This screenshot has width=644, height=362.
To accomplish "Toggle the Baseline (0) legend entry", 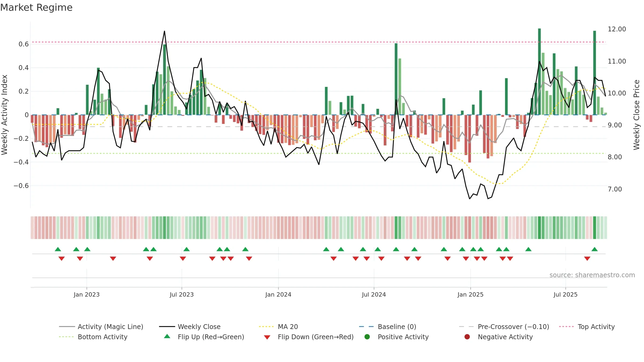I will (387, 327).
